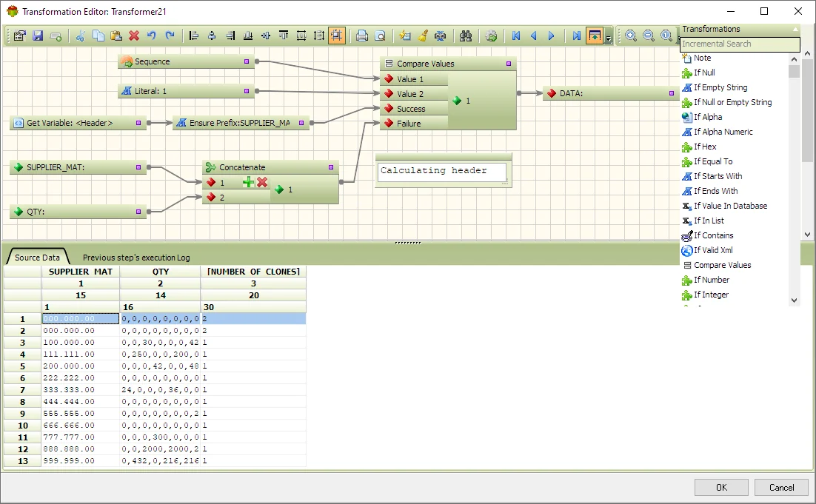Align selected nodes to the right
816x504 pixels.
coord(230,36)
